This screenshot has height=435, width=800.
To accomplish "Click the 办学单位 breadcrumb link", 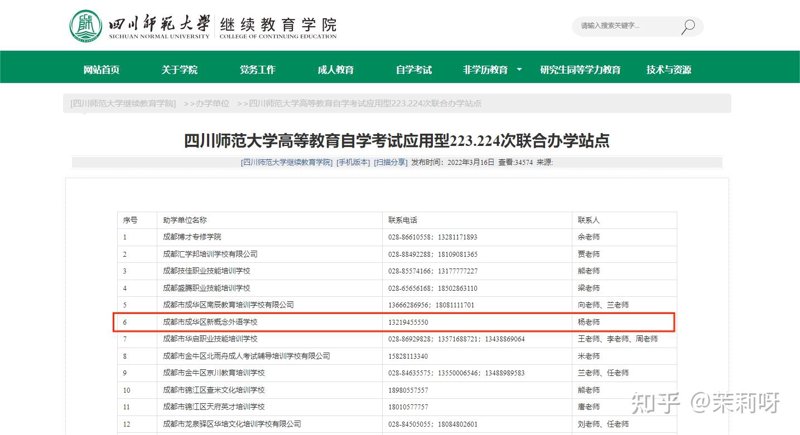I will point(212,104).
